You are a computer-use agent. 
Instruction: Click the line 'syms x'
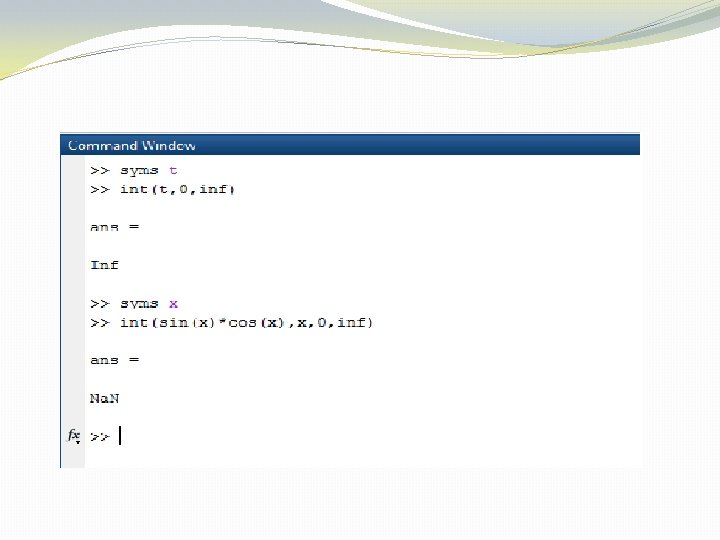click(149, 304)
